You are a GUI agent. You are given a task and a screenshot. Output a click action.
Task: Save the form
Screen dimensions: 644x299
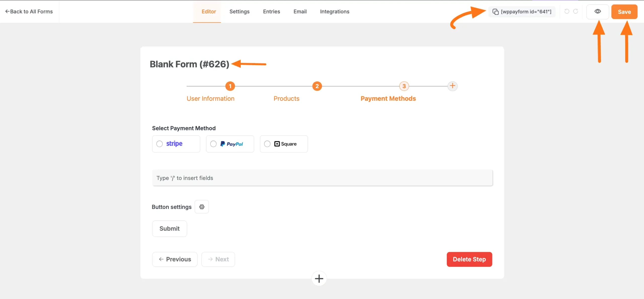tap(624, 12)
